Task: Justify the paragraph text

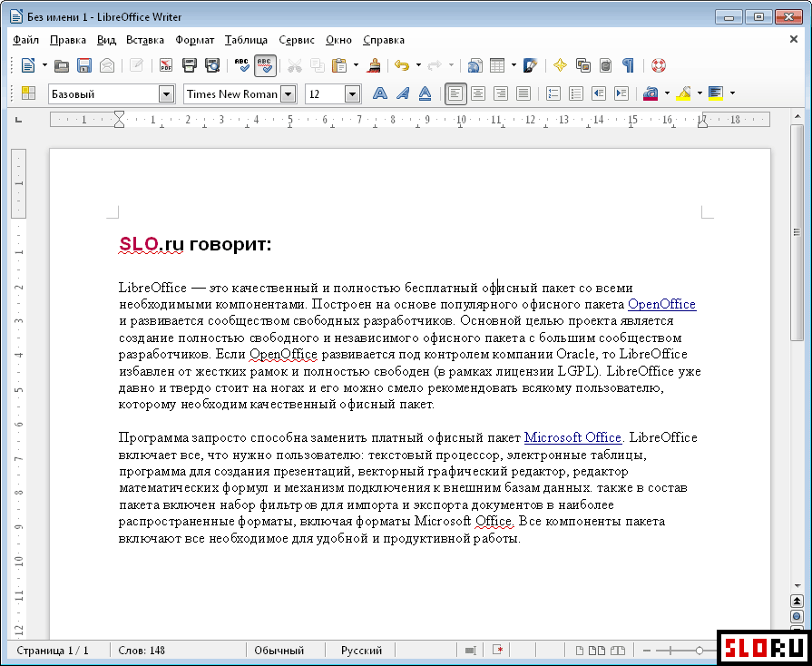Action: 523,93
